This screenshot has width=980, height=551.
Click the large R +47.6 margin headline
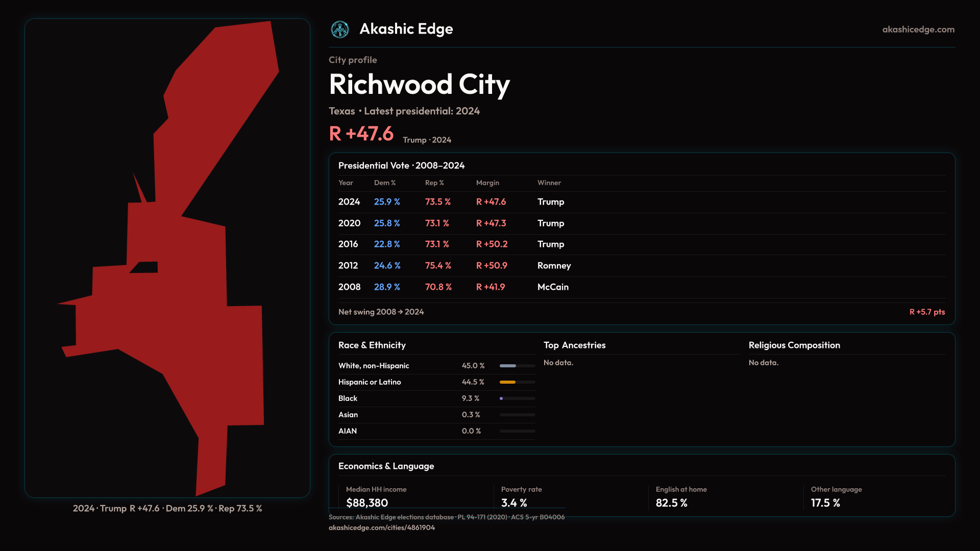coord(361,134)
